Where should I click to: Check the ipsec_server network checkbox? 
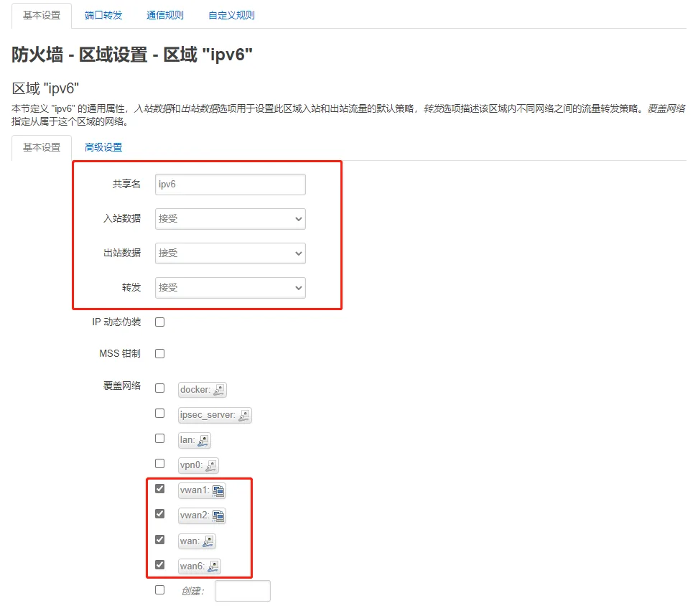(160, 414)
